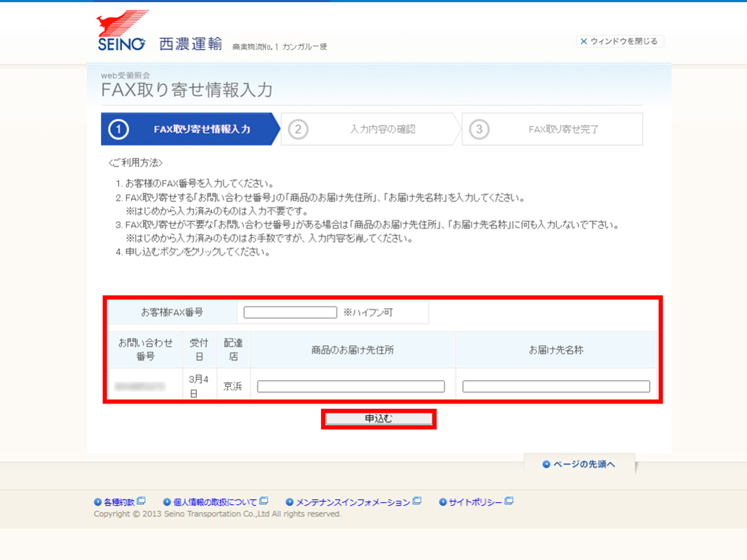Select step 3 FAX取り寄せ完了 tab

[x=552, y=129]
